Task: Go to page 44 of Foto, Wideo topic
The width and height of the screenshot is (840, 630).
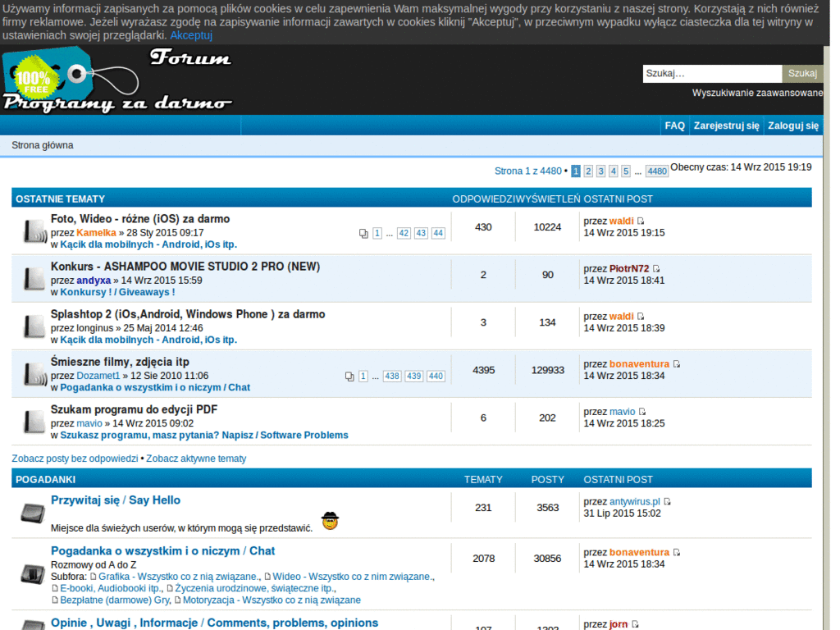Action: pos(438,233)
